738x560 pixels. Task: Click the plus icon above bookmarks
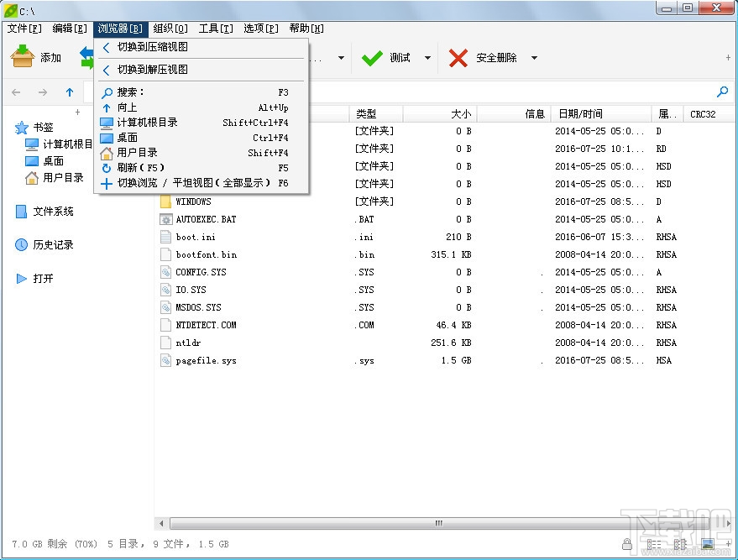[x=77, y=112]
